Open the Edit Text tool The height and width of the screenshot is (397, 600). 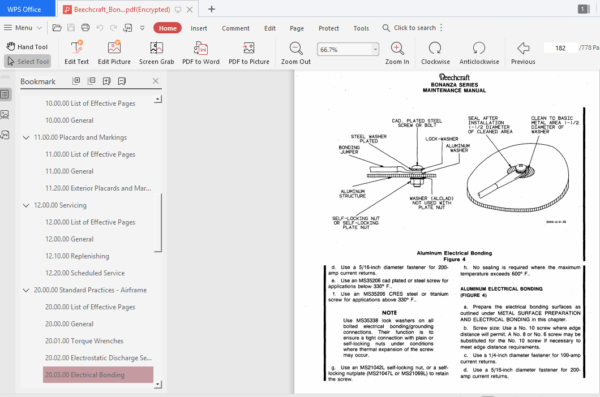pyautogui.click(x=77, y=53)
